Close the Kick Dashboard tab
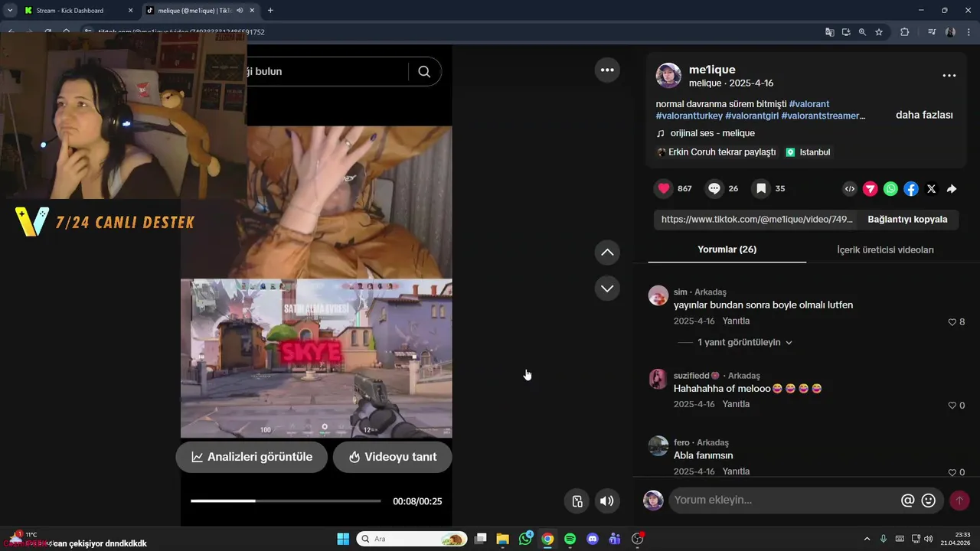This screenshot has width=980, height=551. click(129, 11)
